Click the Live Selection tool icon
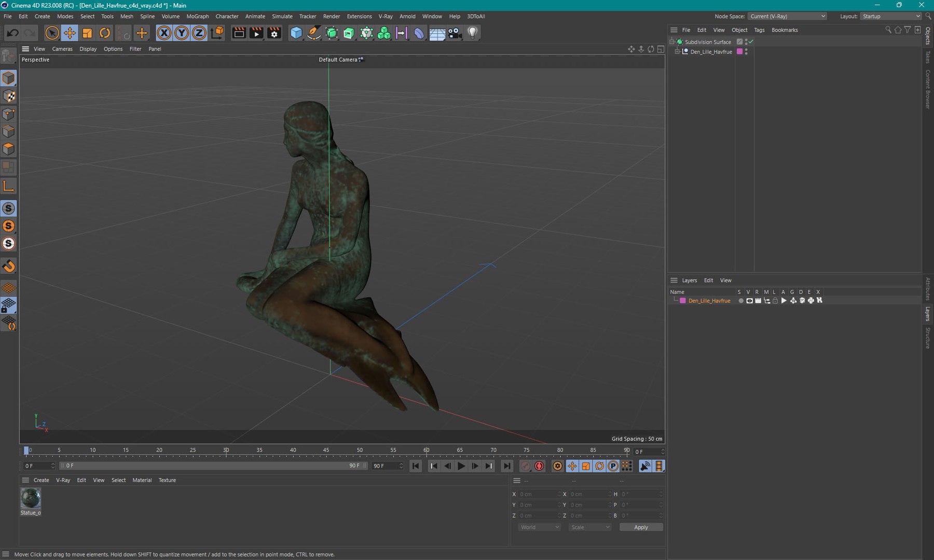 click(52, 33)
